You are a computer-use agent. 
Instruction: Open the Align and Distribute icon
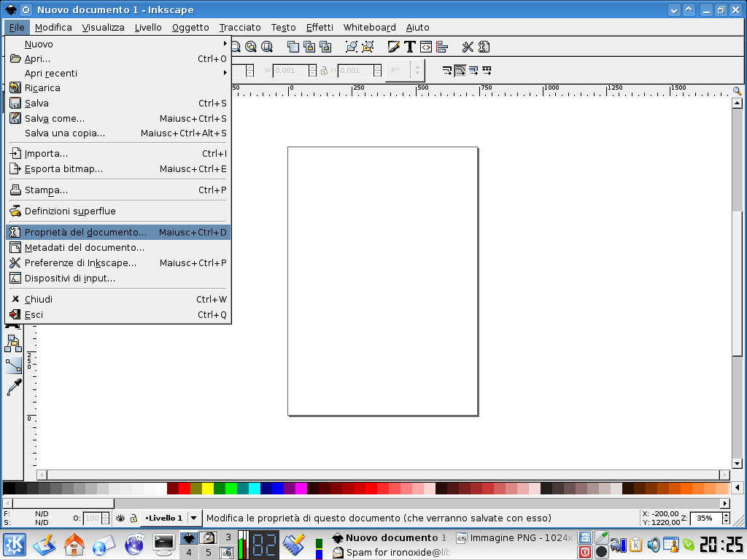tap(442, 47)
